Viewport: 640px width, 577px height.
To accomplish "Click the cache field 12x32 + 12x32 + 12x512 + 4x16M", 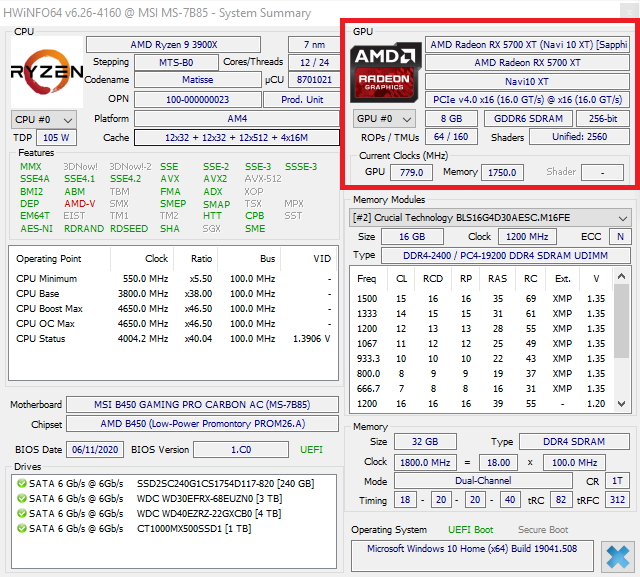I will pos(236,138).
